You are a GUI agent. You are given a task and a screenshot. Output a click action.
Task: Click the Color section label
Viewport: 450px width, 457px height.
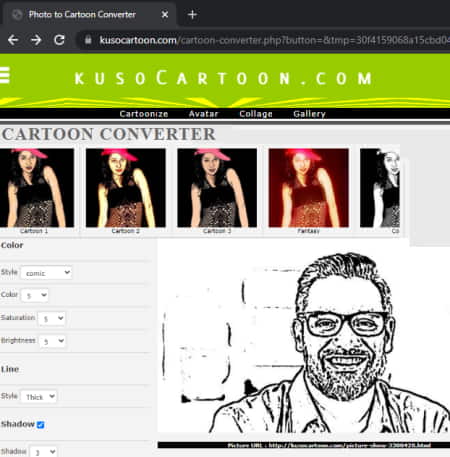12,245
